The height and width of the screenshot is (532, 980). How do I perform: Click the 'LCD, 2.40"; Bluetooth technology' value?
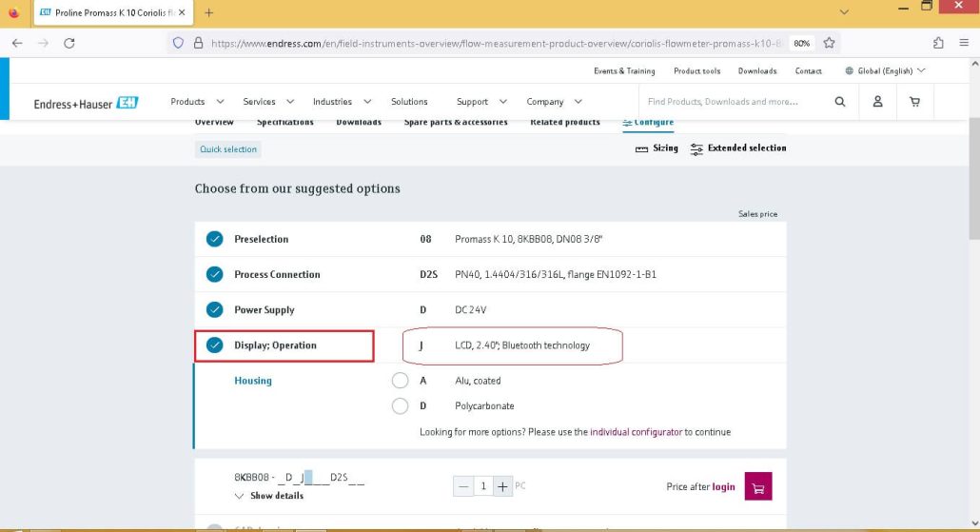[522, 345]
